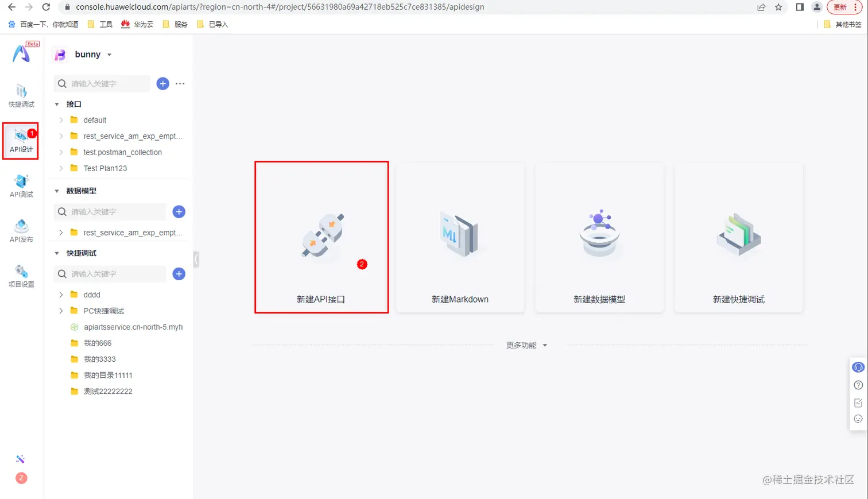The image size is (868, 499).
Task: Open the user avatar Z at sidebar bottom
Action: tap(21, 478)
